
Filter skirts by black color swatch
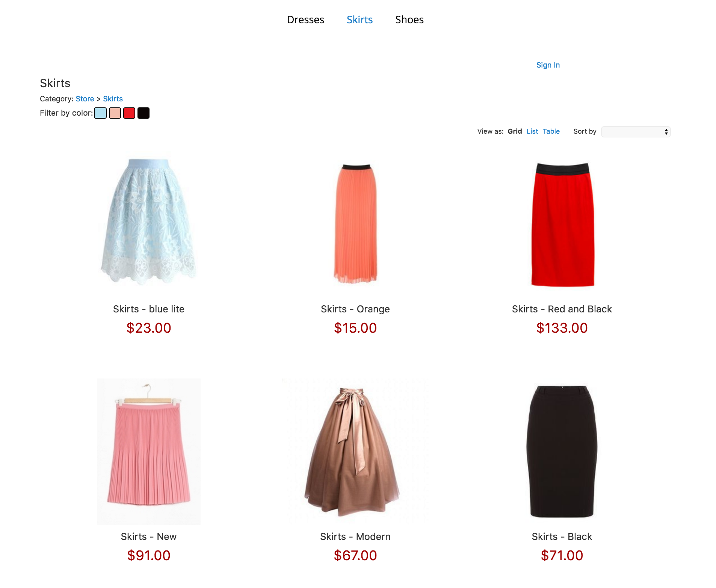(x=144, y=113)
